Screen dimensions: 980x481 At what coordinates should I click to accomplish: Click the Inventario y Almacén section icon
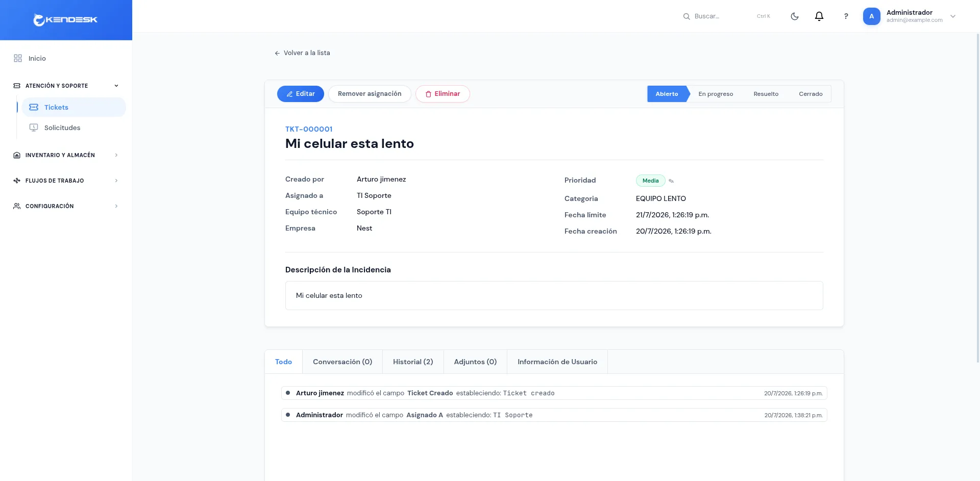pos(17,155)
